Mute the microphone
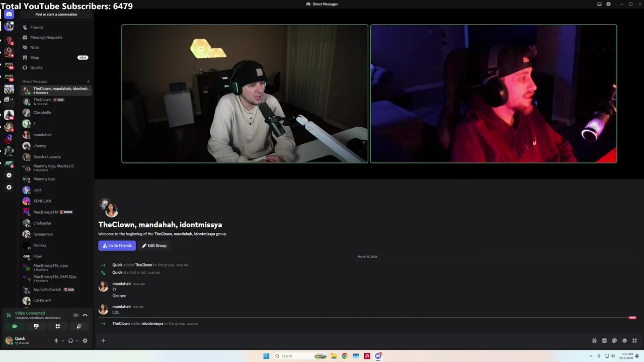Image resolution: width=644 pixels, height=362 pixels. [56, 340]
